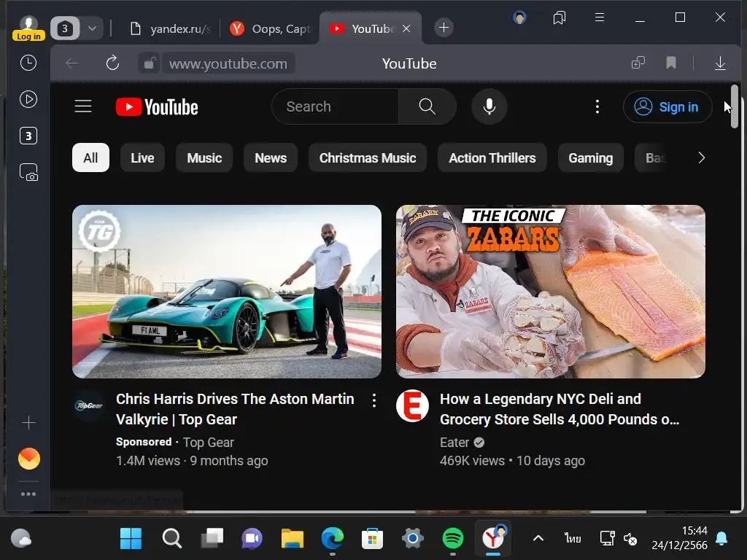Open browser downloads arrow icon
Image resolution: width=747 pixels, height=560 pixels.
coord(720,63)
